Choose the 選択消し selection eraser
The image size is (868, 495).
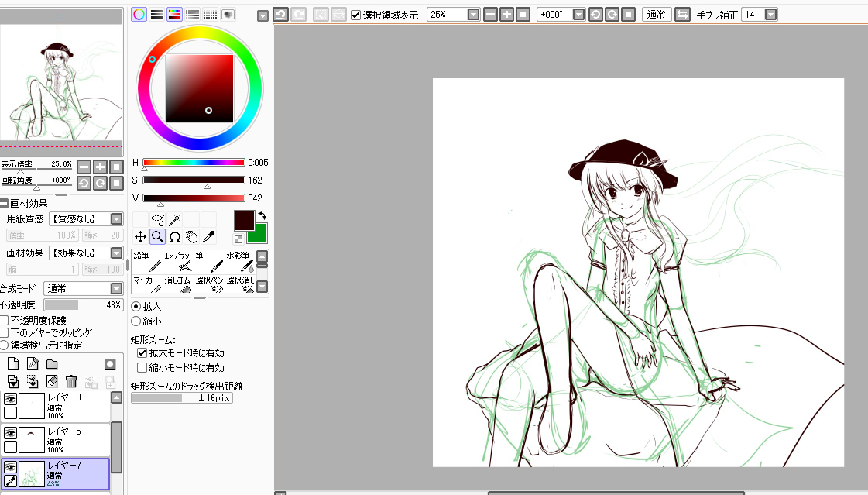click(240, 284)
